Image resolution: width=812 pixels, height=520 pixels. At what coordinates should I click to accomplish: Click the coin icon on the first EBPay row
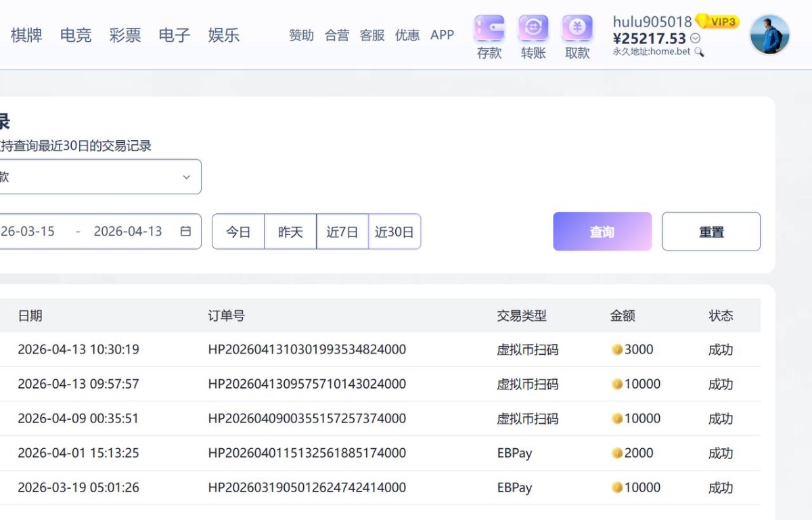pyautogui.click(x=616, y=452)
